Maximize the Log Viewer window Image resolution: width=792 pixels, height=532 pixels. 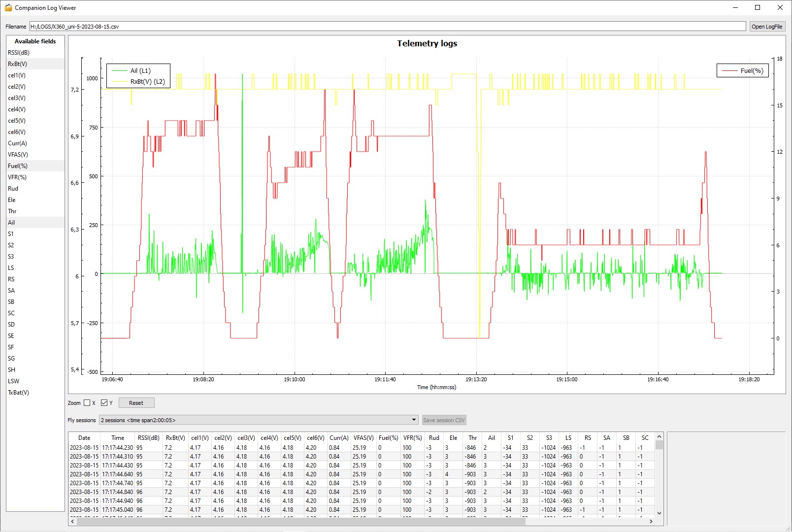pos(758,7)
